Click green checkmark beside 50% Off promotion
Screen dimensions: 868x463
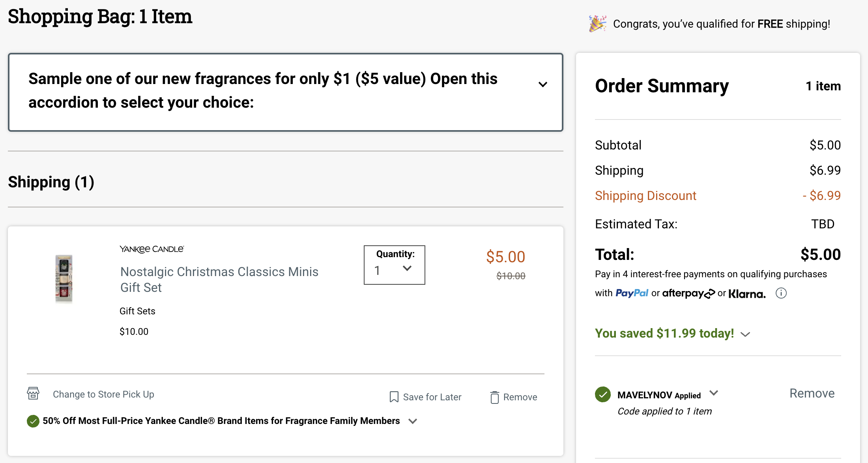point(33,421)
